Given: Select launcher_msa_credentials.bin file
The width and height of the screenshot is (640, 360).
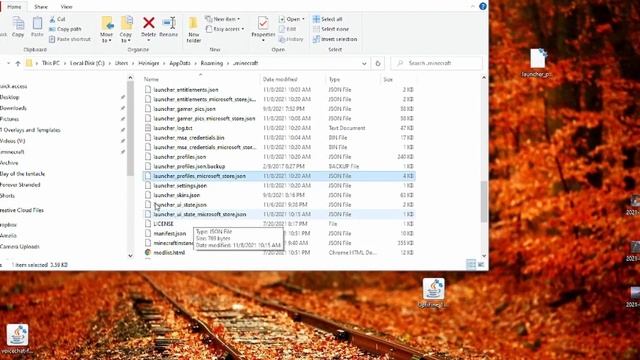Looking at the screenshot, I should [279, 138].
